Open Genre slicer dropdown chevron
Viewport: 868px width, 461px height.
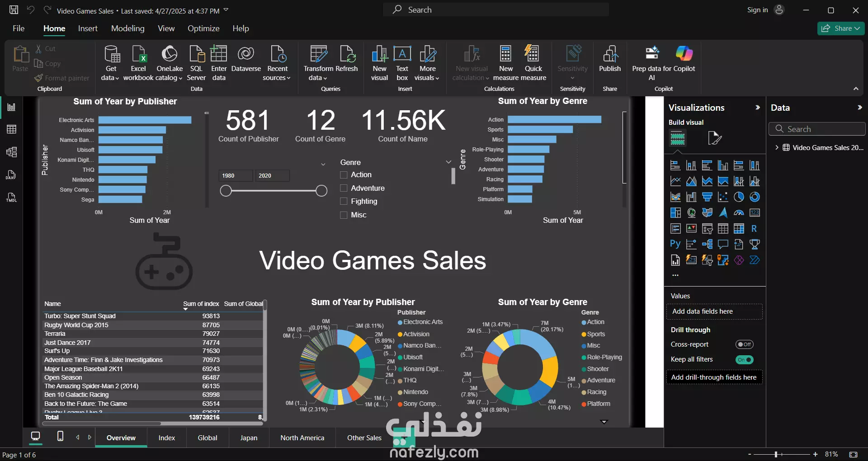click(x=448, y=162)
